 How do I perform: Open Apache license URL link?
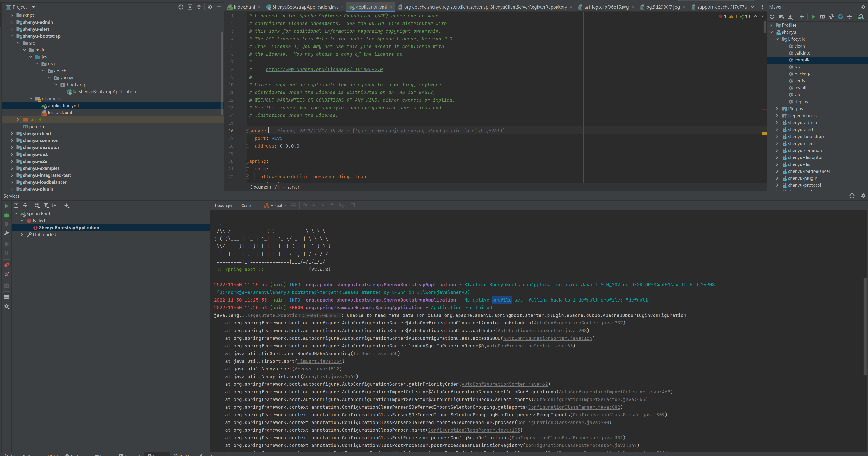[x=324, y=69]
